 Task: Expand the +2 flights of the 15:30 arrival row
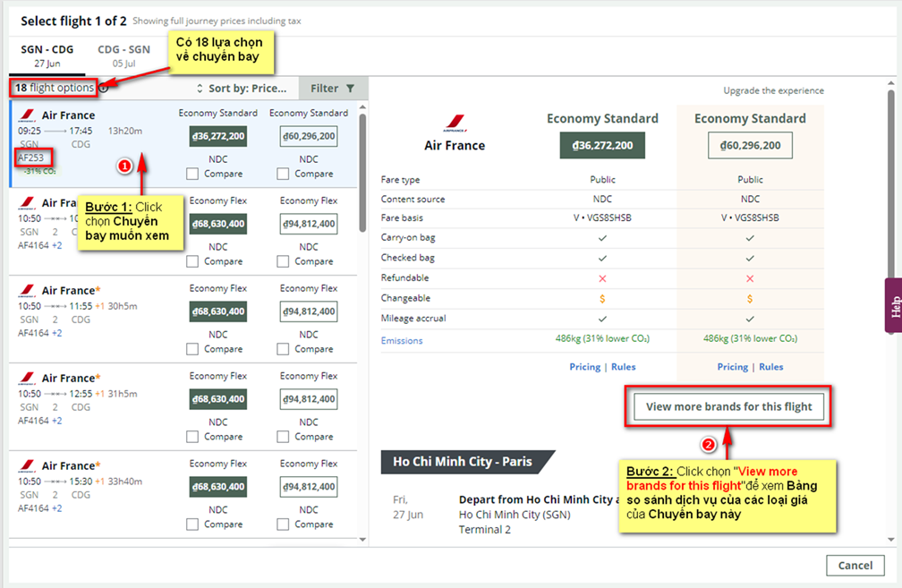click(x=57, y=508)
